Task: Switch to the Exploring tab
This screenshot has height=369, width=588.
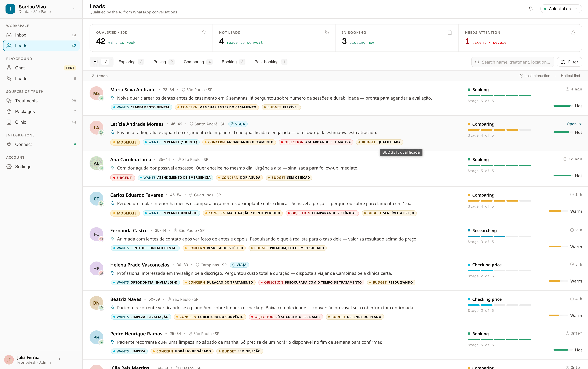Action: tap(131, 62)
